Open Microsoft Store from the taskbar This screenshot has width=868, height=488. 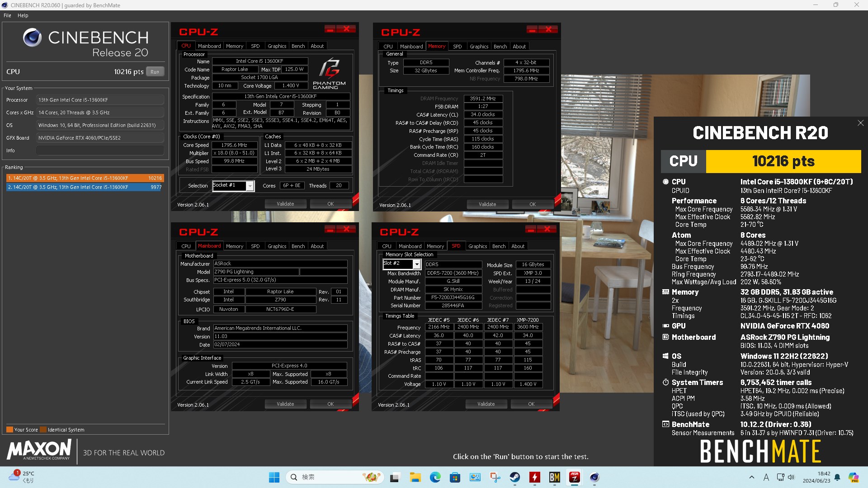[x=455, y=477]
